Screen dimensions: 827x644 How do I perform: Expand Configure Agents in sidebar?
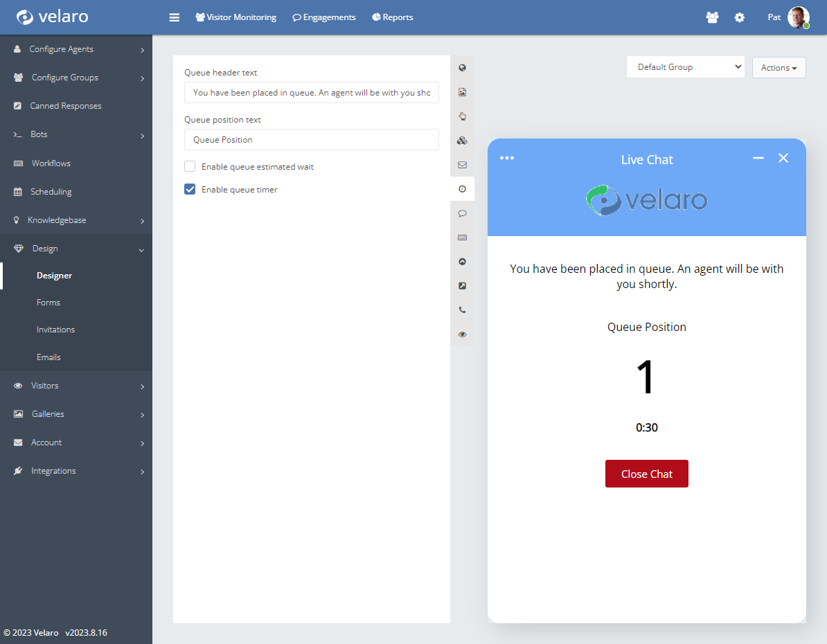point(76,49)
